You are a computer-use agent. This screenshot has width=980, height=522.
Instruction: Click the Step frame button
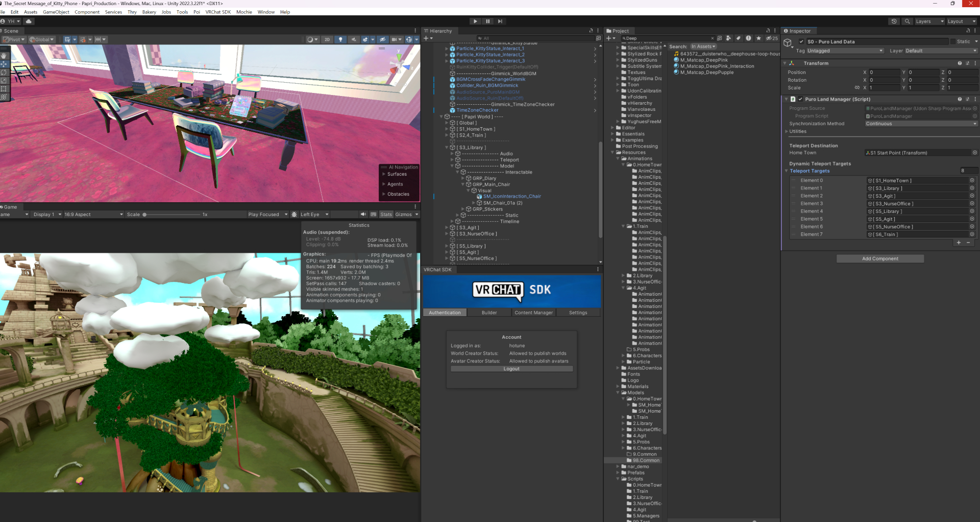(x=500, y=21)
